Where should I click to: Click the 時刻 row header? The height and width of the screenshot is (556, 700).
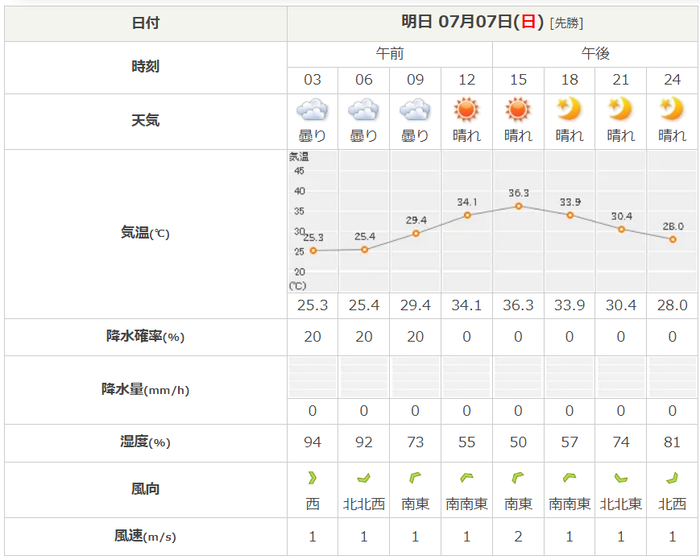(x=146, y=67)
